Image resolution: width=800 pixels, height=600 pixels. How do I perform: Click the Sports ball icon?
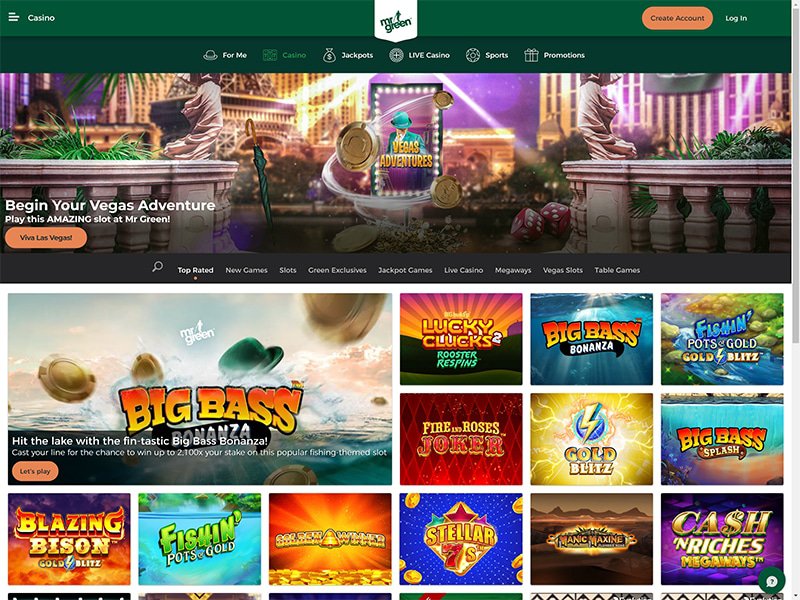pos(473,55)
